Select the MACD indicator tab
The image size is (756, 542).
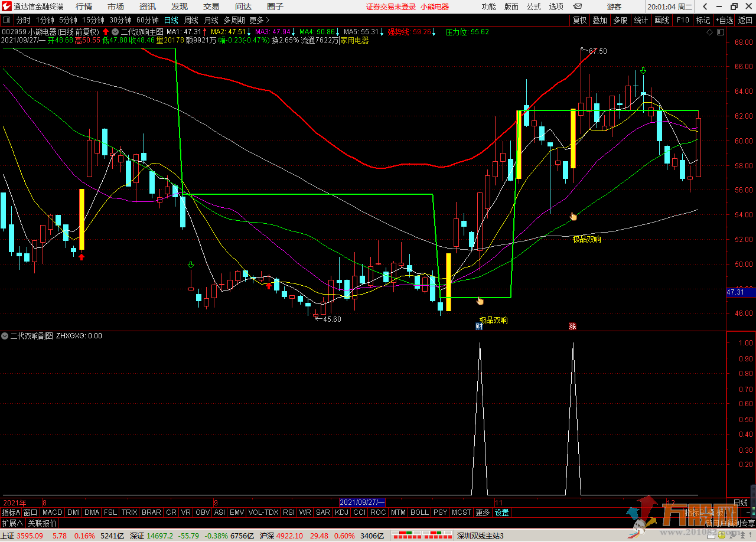(x=53, y=512)
